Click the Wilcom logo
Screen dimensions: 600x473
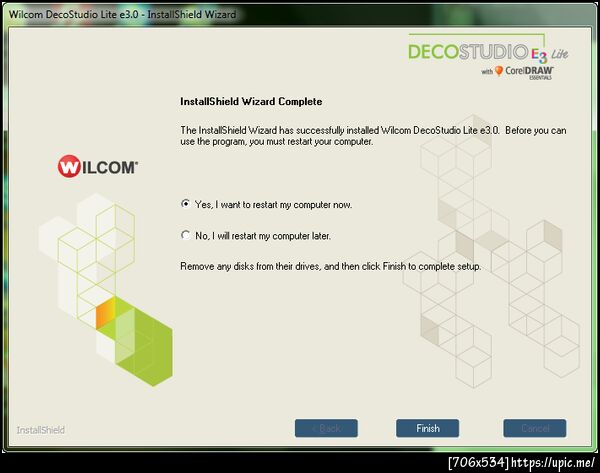pos(98,167)
